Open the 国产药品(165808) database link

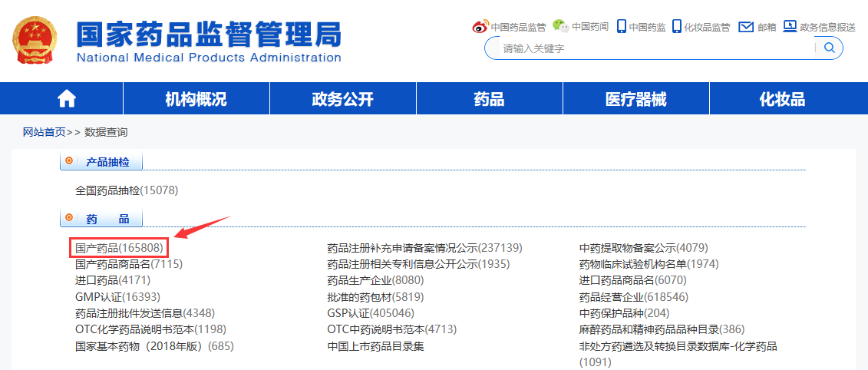pyautogui.click(x=119, y=248)
